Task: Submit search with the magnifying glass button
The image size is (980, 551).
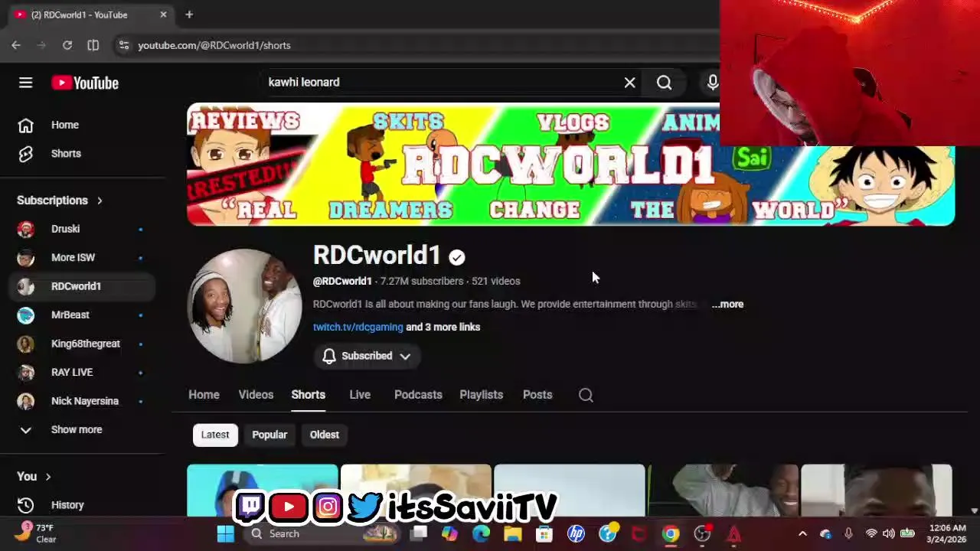Action: point(664,82)
